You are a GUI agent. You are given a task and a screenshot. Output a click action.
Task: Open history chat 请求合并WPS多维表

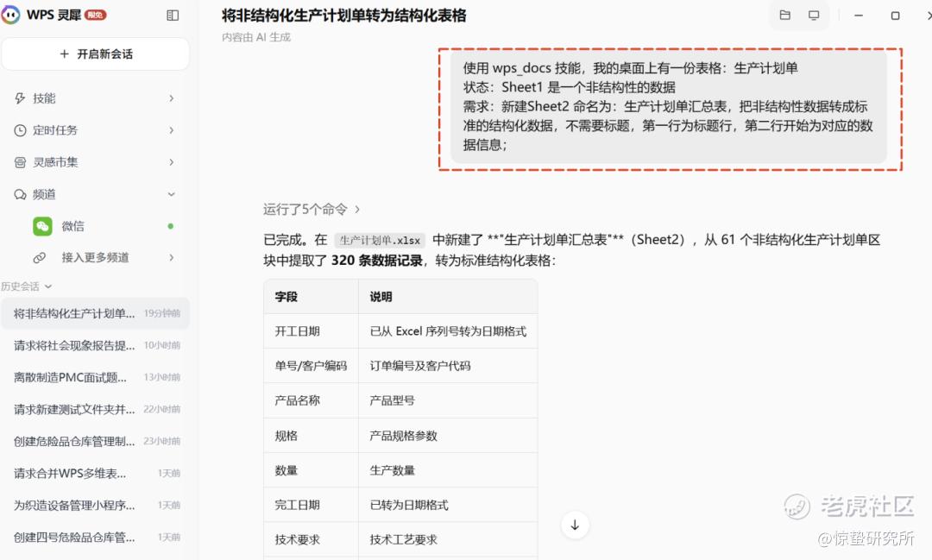pos(95,473)
